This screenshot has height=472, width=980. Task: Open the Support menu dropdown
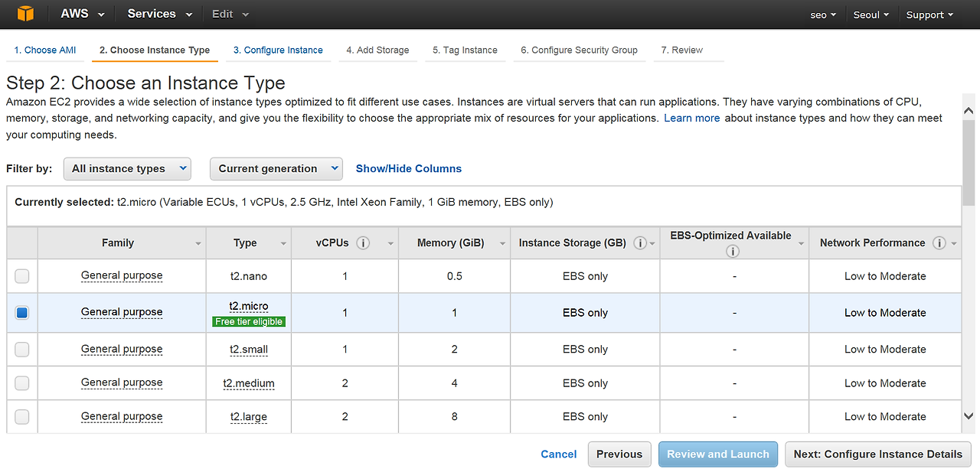[x=929, y=15]
